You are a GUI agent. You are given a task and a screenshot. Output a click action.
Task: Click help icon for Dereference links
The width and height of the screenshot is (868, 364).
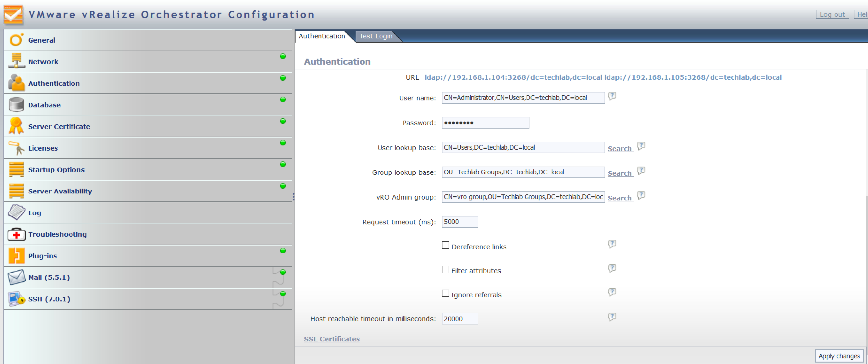[x=612, y=244]
